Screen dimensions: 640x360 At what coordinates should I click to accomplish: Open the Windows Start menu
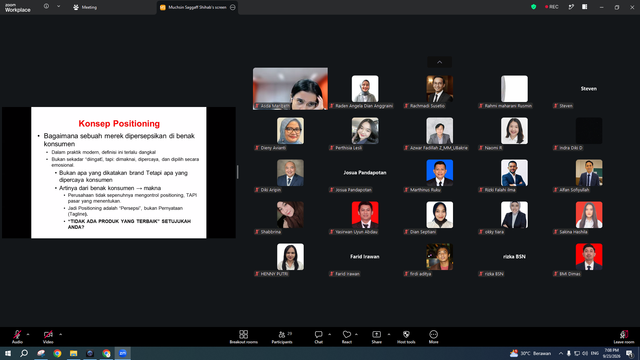pyautogui.click(x=8, y=353)
